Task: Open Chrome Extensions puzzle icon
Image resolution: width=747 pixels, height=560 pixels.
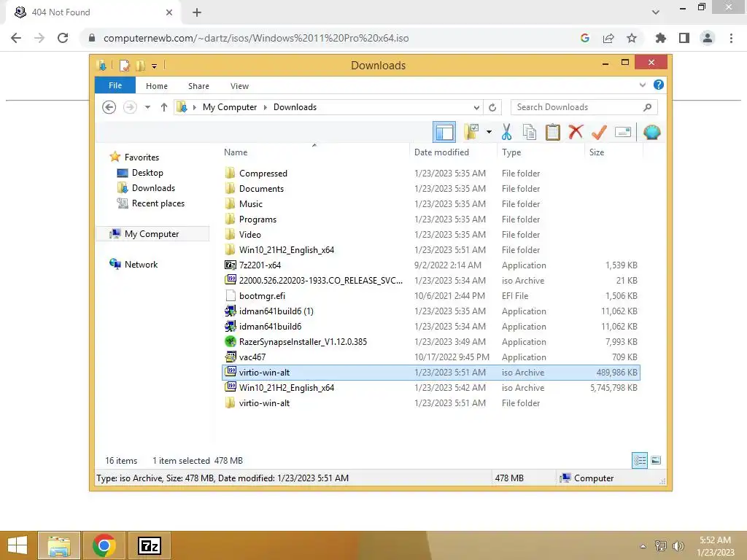Action: tap(660, 38)
